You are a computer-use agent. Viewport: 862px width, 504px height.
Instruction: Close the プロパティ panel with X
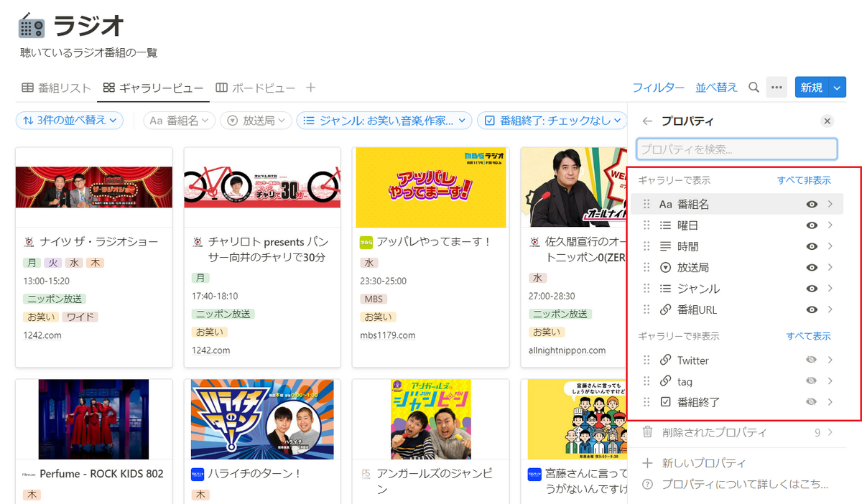[828, 121]
